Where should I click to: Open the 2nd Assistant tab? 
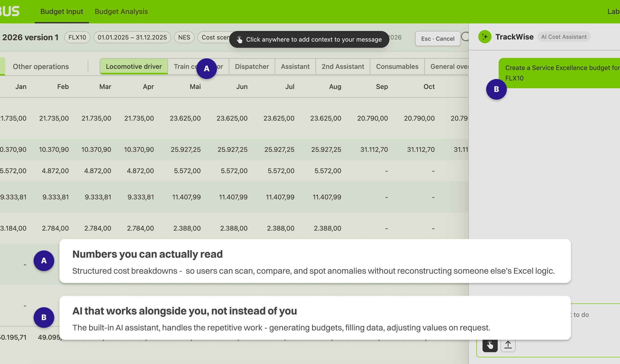point(343,66)
